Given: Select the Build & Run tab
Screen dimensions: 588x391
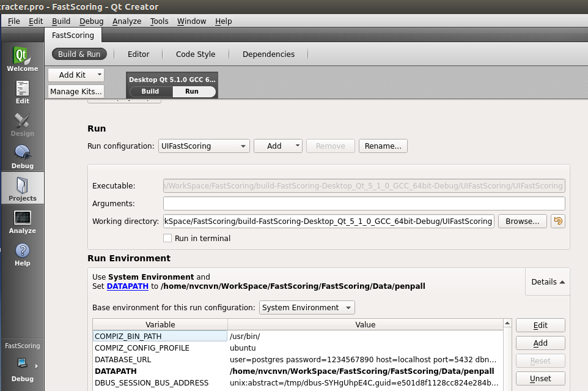Looking at the screenshot, I should pos(79,54).
